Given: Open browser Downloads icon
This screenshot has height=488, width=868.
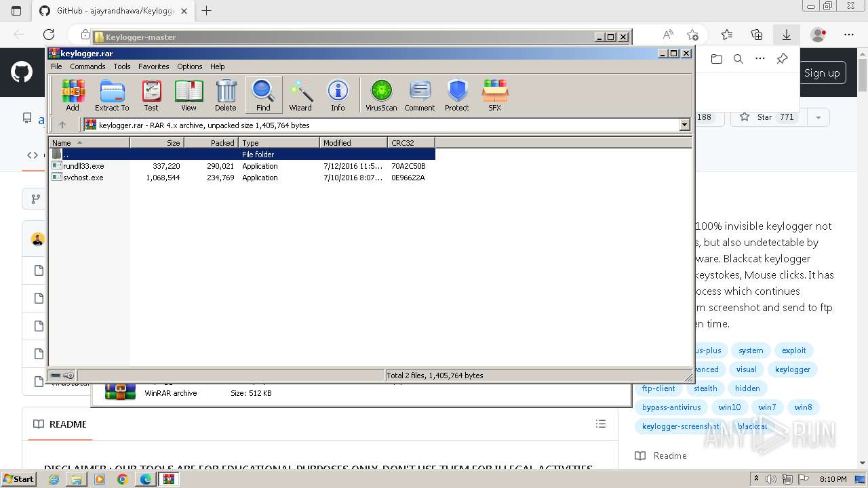Looking at the screenshot, I should (x=787, y=35).
